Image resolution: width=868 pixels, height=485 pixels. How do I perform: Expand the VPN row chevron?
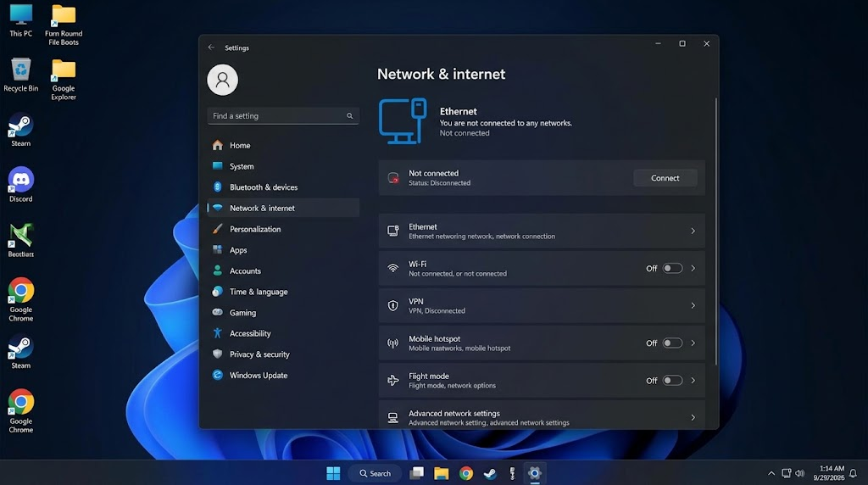click(x=693, y=305)
